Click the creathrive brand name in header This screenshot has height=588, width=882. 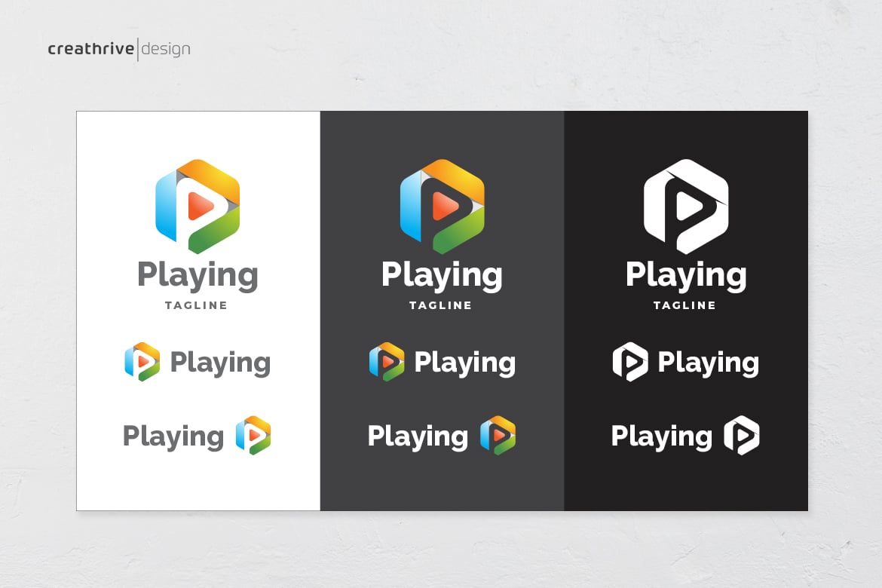[x=91, y=49]
